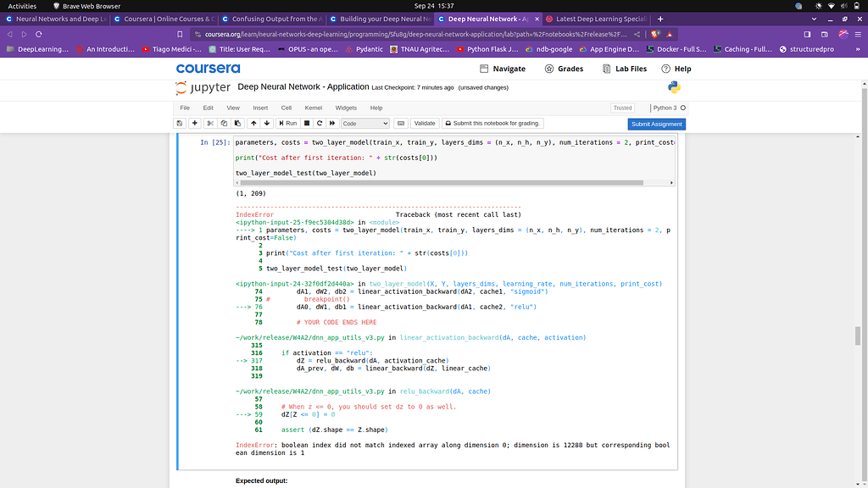Restart the kernel using the circular arrow icon

(319, 124)
